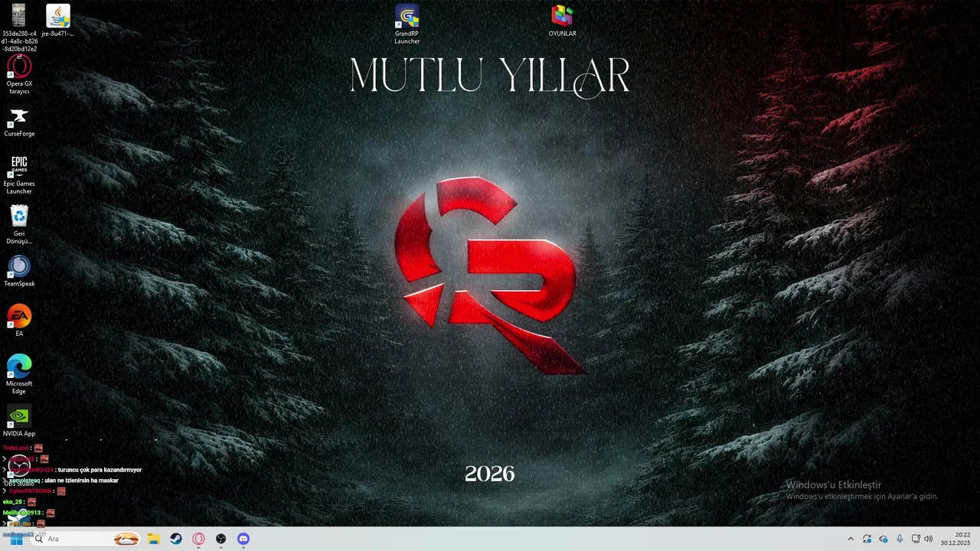980x551 pixels.
Task: Click chat message "turuncu çok para kazandırmıyor"
Action: tap(100, 470)
